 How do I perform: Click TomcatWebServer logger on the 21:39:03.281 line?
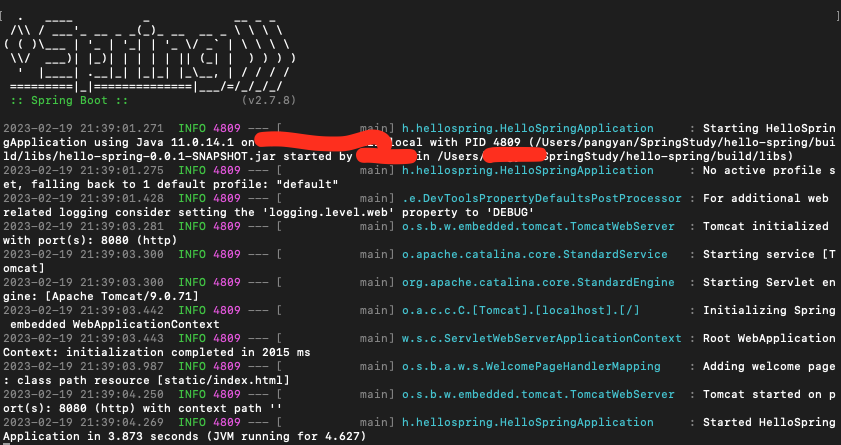tap(538, 226)
